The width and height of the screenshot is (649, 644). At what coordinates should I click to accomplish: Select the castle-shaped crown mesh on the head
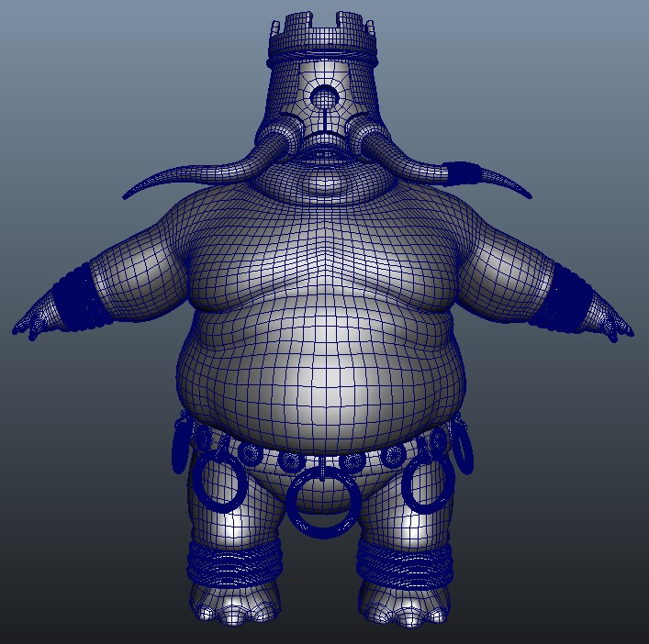[323, 38]
